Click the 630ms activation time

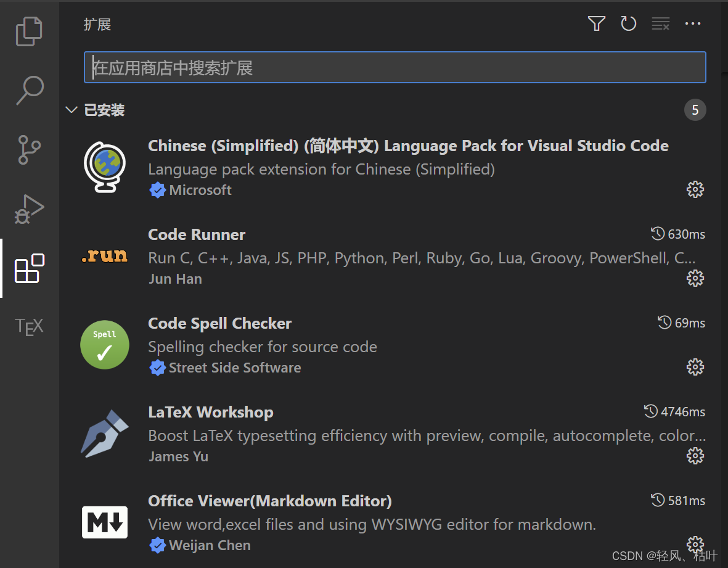(x=686, y=234)
